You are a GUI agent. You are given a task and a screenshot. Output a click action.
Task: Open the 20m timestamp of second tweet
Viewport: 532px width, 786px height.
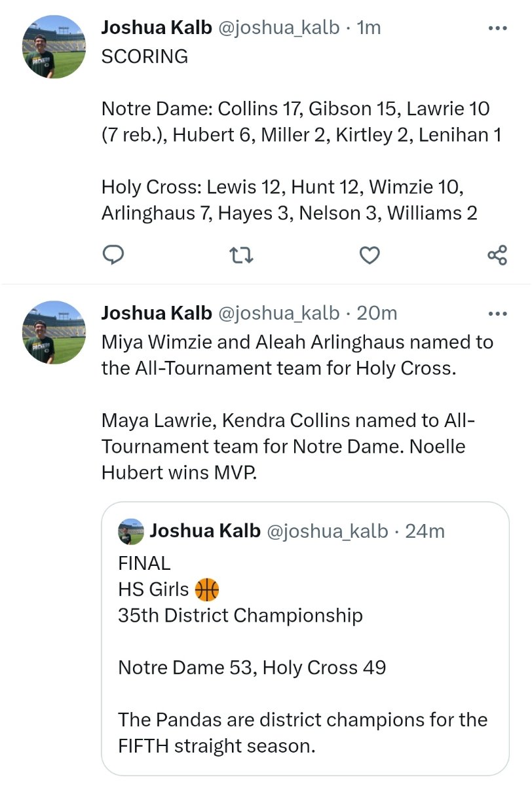click(x=377, y=313)
